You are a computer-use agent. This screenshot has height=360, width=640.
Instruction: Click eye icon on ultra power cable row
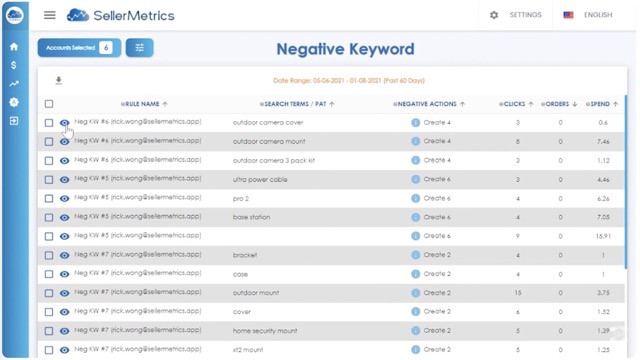[64, 180]
